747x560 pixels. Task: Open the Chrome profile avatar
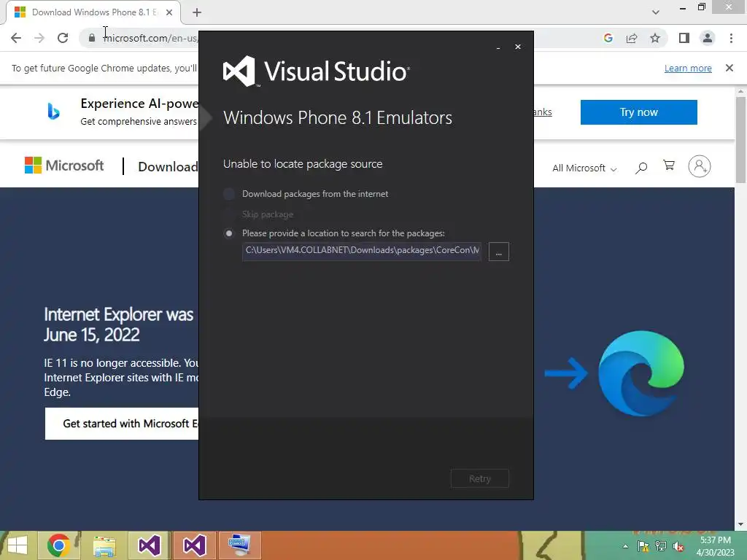tap(708, 38)
